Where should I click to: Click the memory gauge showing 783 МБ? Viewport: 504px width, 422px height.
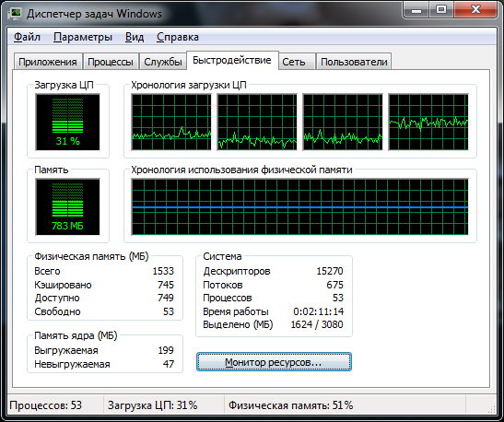(67, 206)
